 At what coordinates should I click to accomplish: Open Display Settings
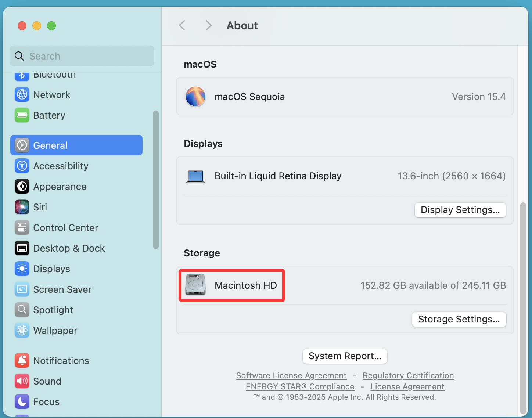click(x=460, y=210)
